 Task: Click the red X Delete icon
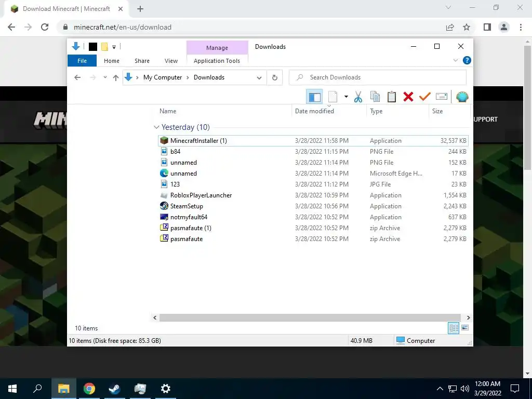tap(408, 97)
